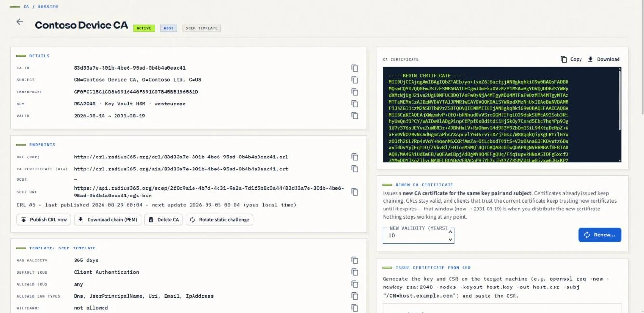Click the validity dates 2026-08-18 → 2031-08-19

(110, 116)
